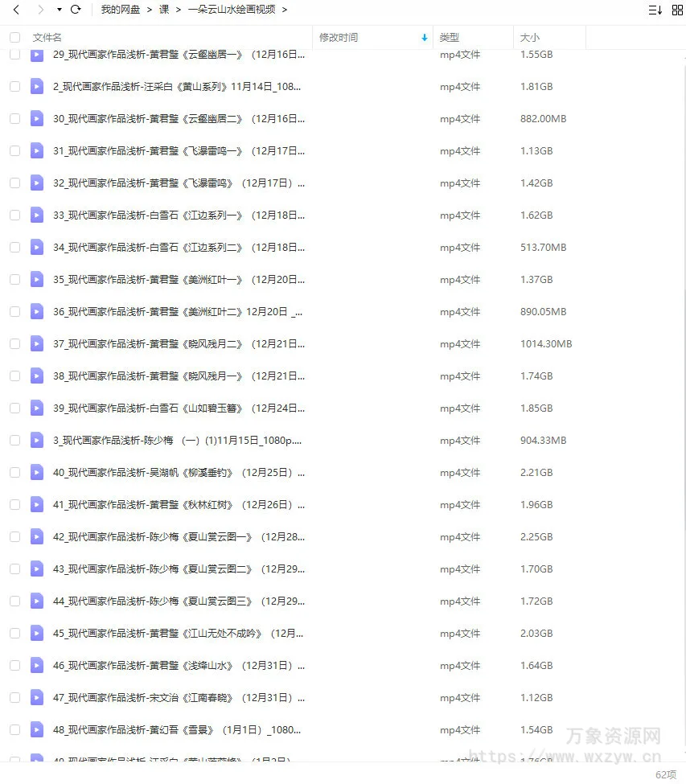Click the forward navigation arrow

click(41, 10)
